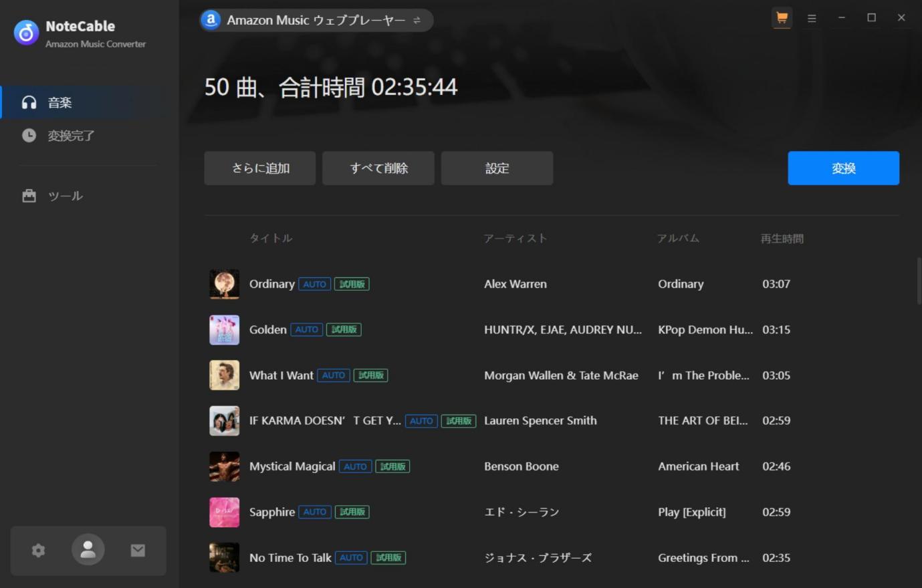Click artist name エド・シーラン

[x=522, y=512]
